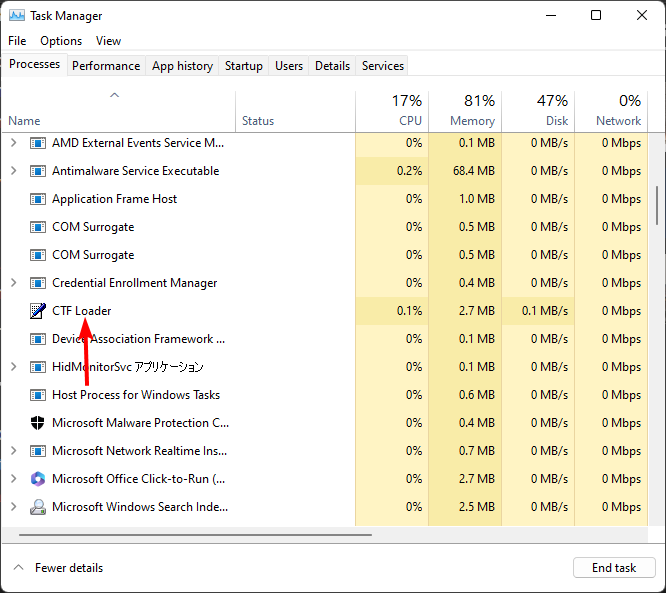The width and height of the screenshot is (666, 593).
Task: Expand the Microsoft Office Click-to-Run row
Action: [x=14, y=479]
